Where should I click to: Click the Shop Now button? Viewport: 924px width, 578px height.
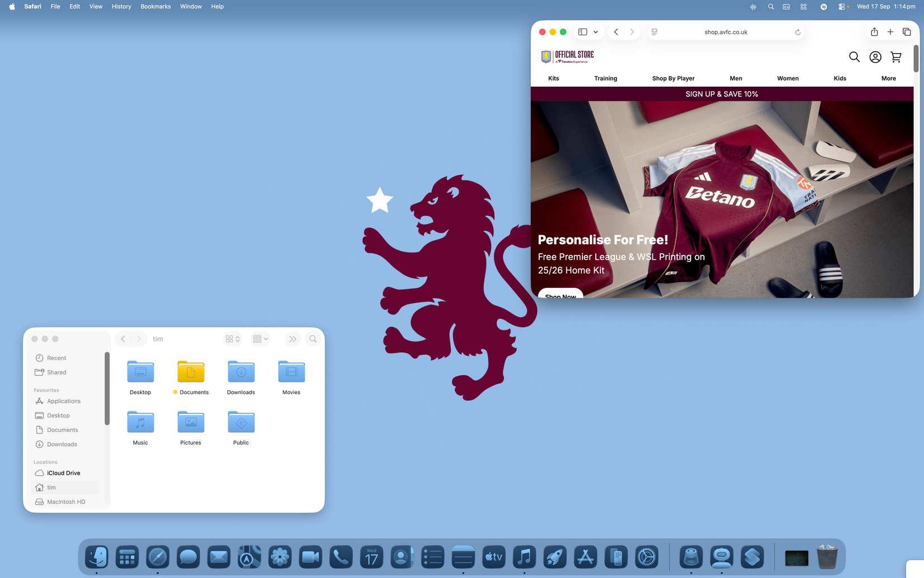[x=561, y=295]
